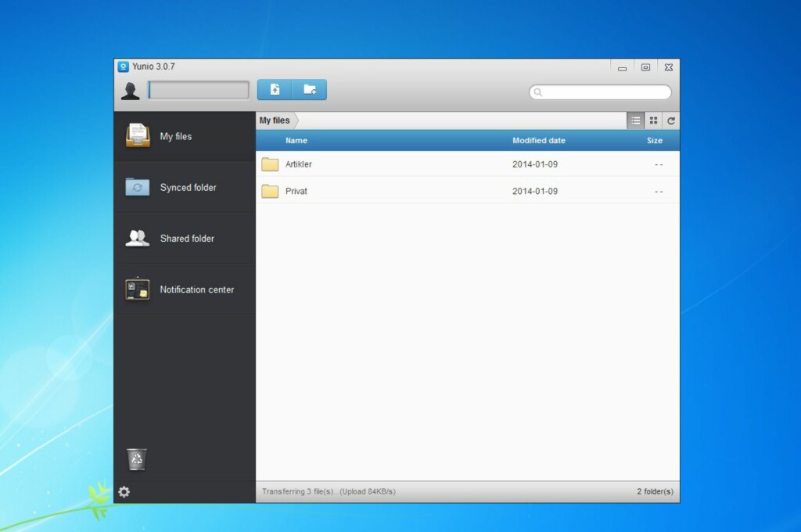The image size is (801, 532).
Task: Open the Synced folder section
Action: (x=188, y=188)
